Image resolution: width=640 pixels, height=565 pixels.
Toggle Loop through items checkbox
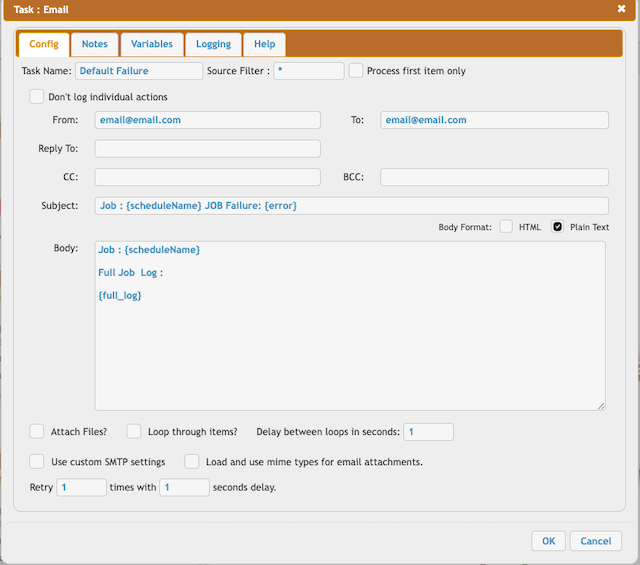pos(133,432)
